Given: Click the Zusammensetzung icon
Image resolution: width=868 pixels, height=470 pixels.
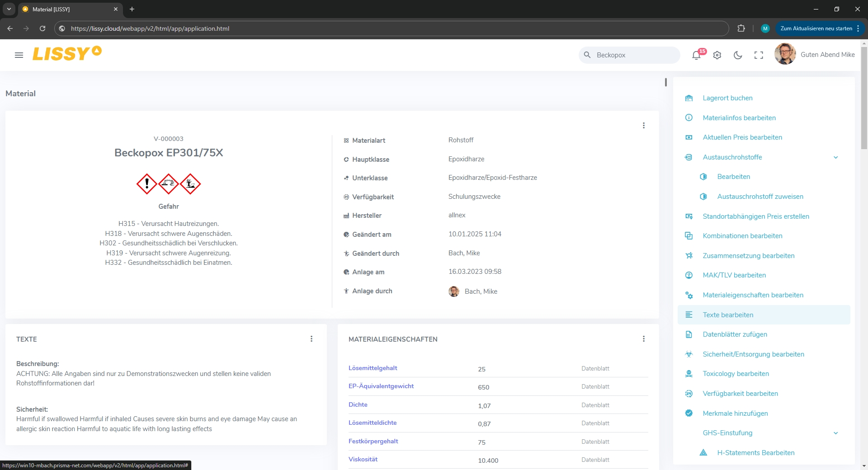Looking at the screenshot, I should [689, 256].
